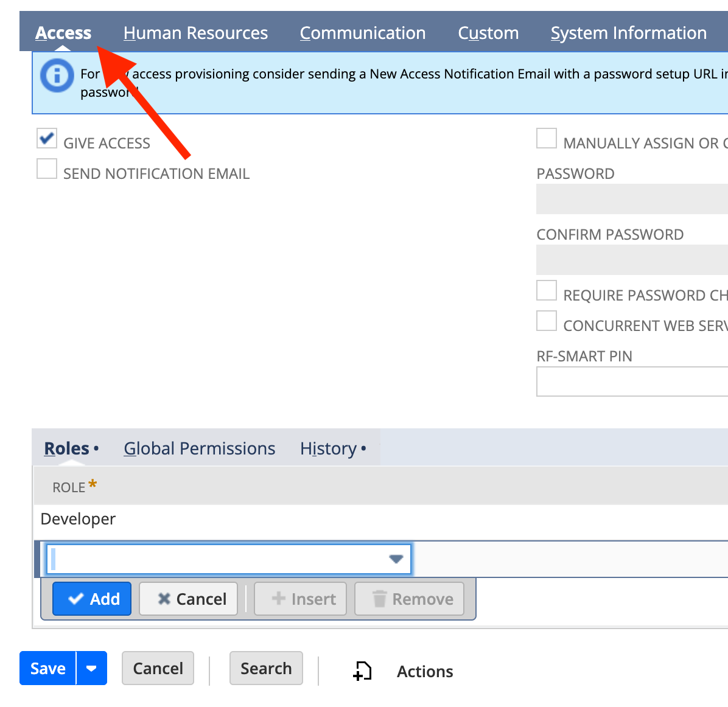Click the blue Add role button
728x707 pixels.
click(x=92, y=599)
